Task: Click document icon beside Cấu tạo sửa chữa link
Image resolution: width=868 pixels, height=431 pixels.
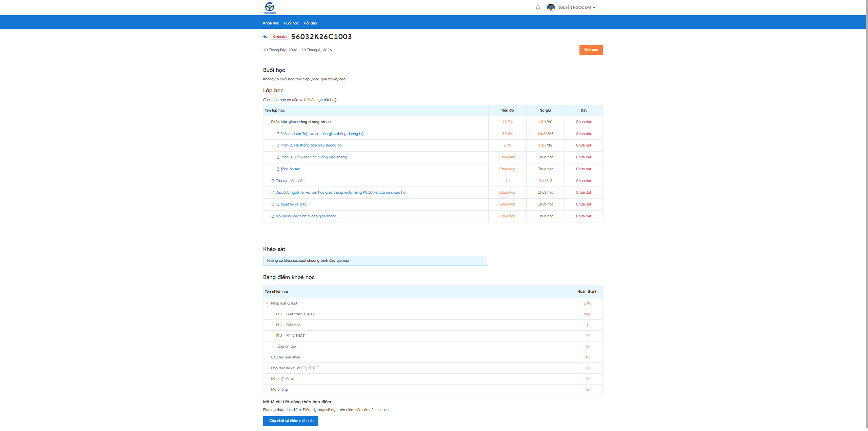Action: coord(273,181)
